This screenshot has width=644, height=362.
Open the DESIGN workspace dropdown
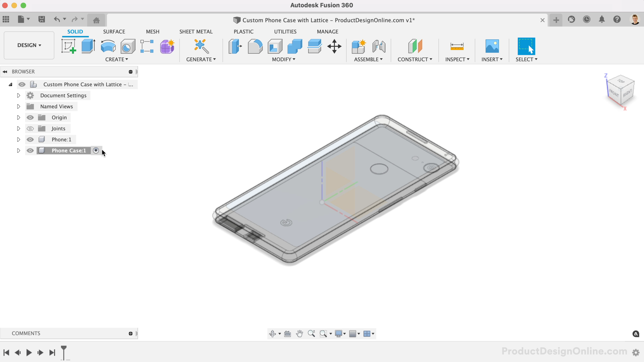pyautogui.click(x=29, y=45)
